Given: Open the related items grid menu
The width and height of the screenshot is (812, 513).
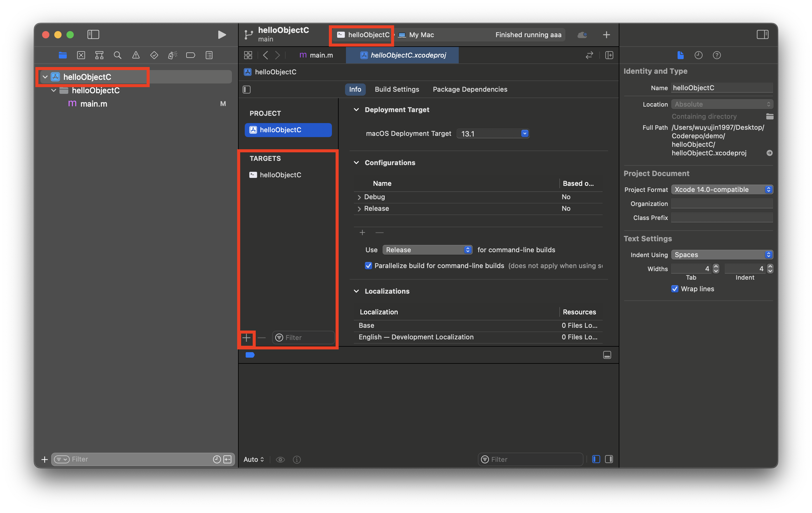Looking at the screenshot, I should [x=248, y=55].
